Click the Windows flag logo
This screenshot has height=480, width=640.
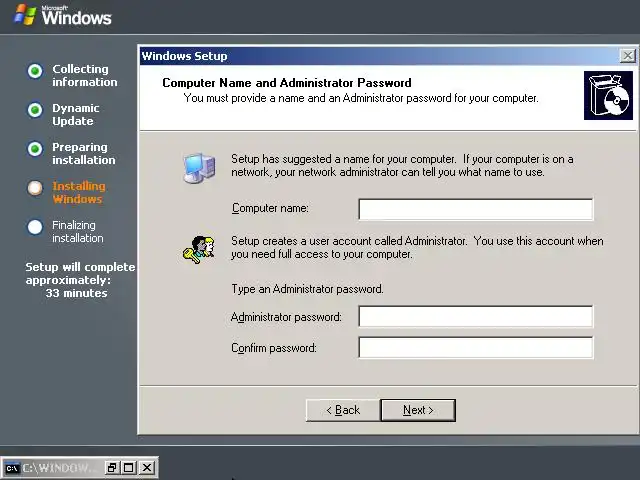tap(24, 15)
